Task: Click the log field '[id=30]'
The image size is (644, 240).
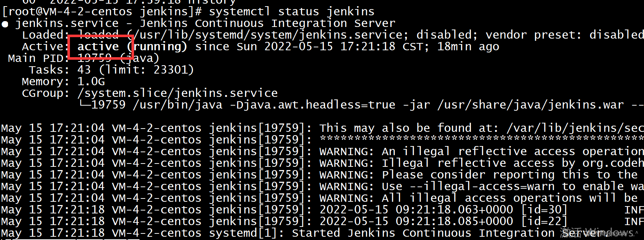Action: tap(544, 210)
